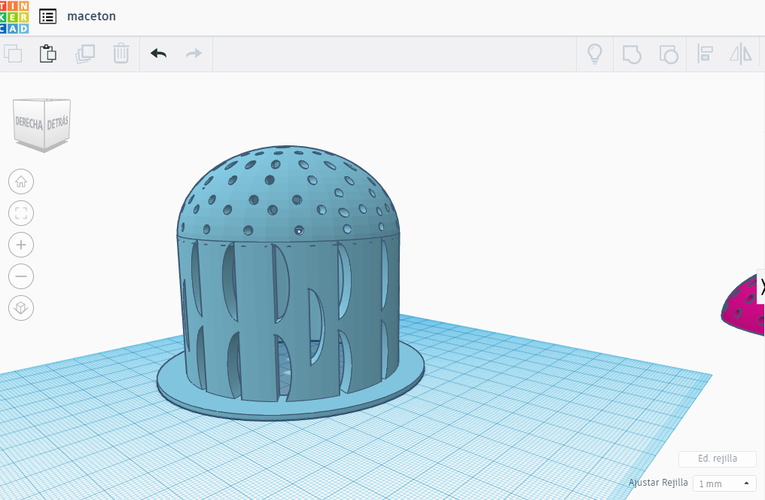Image resolution: width=765 pixels, height=500 pixels.
Task: Click the Tinkercad logo
Action: (x=15, y=16)
